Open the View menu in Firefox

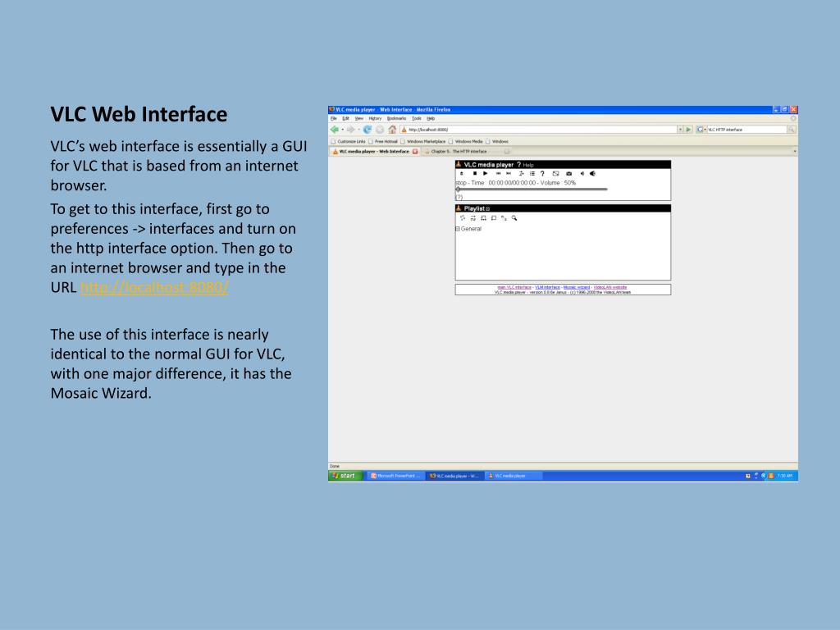coord(359,118)
